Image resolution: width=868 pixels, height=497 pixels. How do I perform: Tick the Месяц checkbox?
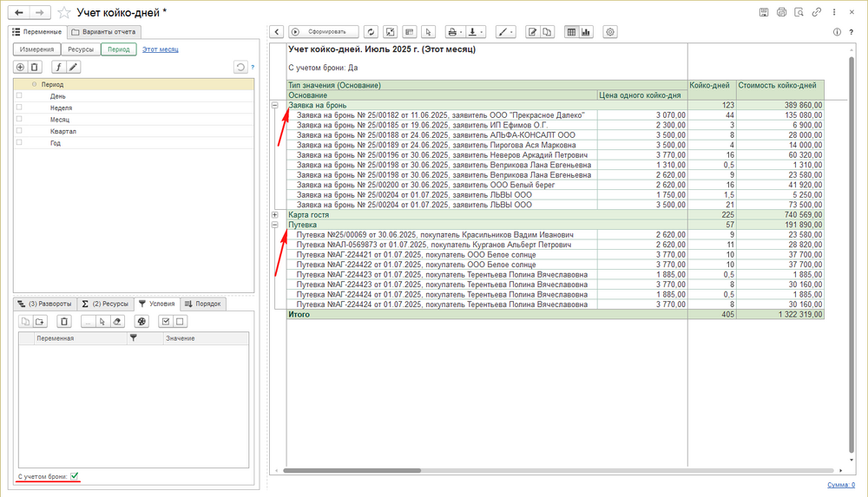pos(19,119)
